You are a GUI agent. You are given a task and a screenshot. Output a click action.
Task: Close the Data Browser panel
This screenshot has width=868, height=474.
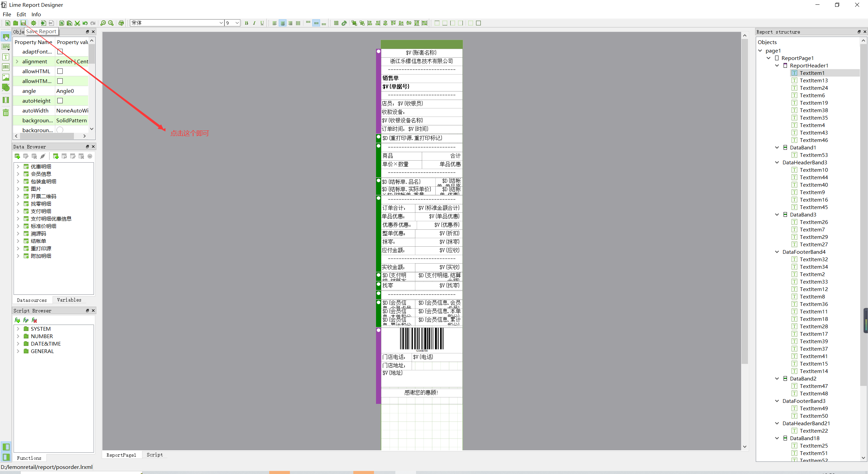[93, 146]
